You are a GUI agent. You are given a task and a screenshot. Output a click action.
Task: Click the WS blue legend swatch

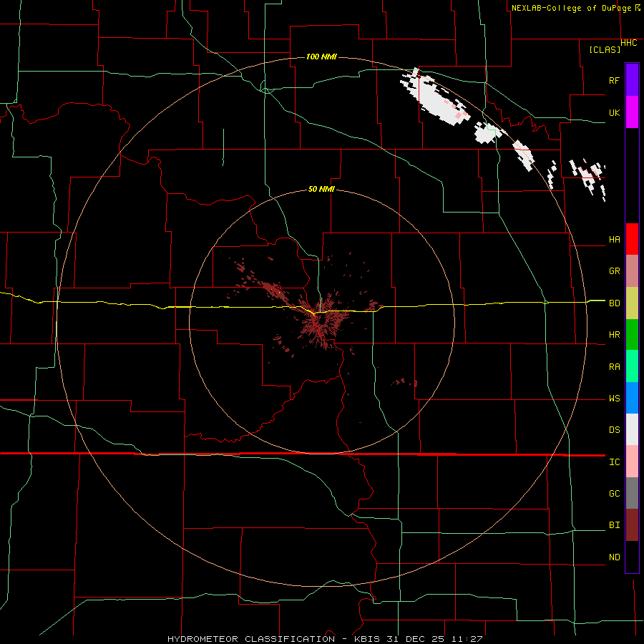point(632,398)
